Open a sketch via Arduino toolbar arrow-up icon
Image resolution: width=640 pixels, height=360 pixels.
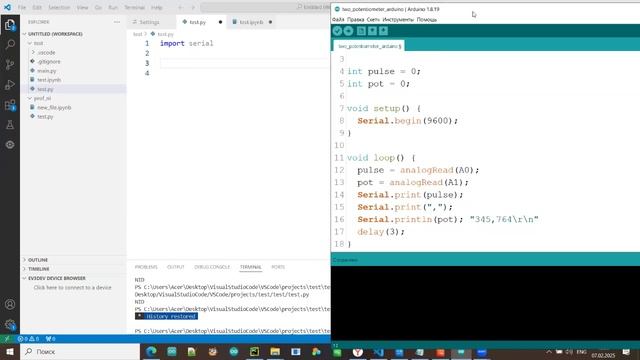pos(372,31)
